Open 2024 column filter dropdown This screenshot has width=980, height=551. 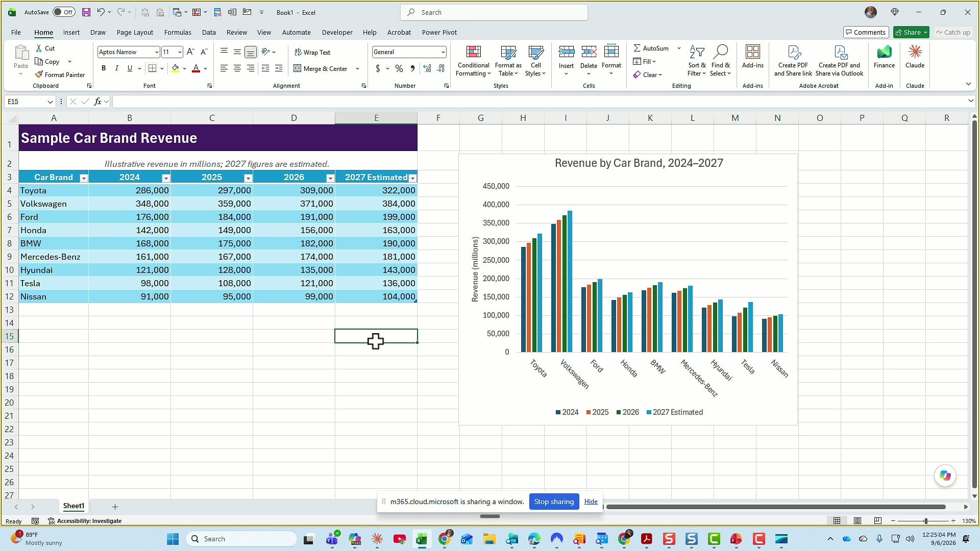click(x=166, y=178)
